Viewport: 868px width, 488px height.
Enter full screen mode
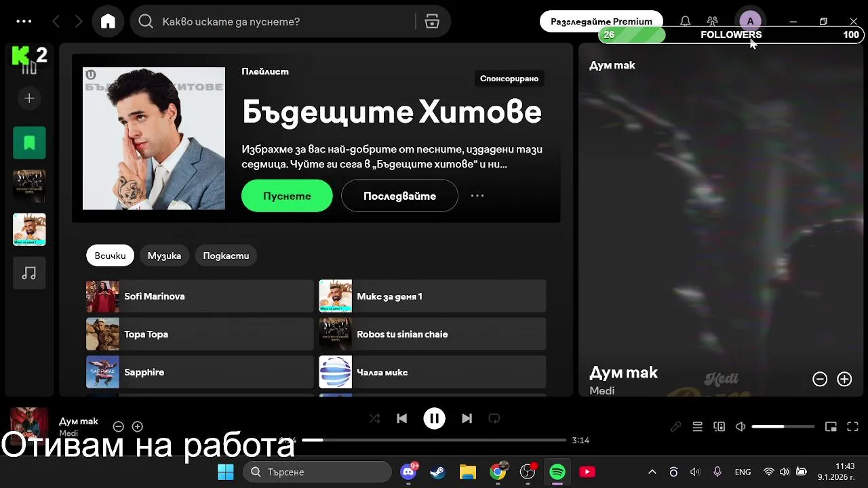[x=854, y=426]
